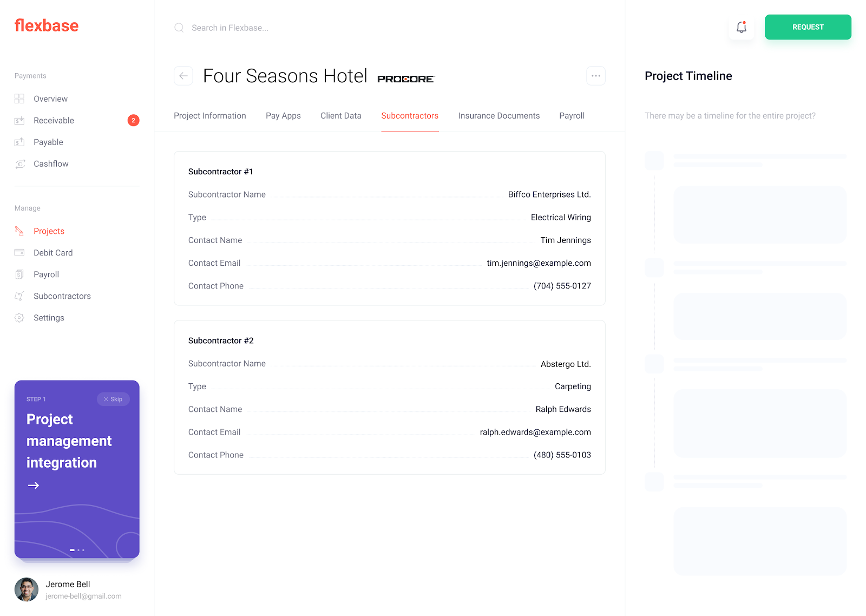Viewport: 866px width, 616px height.
Task: Click the Projects sidebar icon
Action: pyautogui.click(x=19, y=231)
